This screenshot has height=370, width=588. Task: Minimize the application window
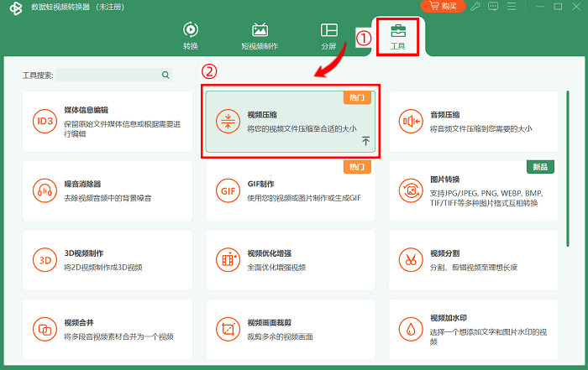pyautogui.click(x=540, y=7)
